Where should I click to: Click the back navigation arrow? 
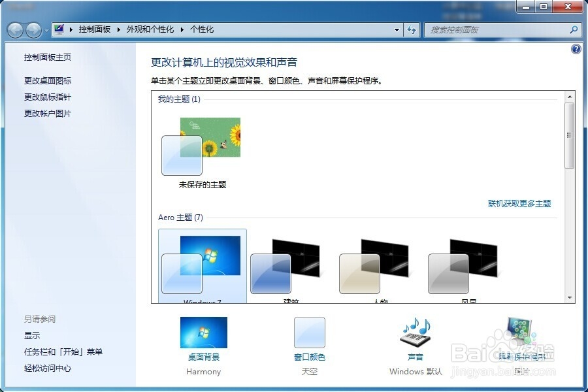click(x=14, y=29)
